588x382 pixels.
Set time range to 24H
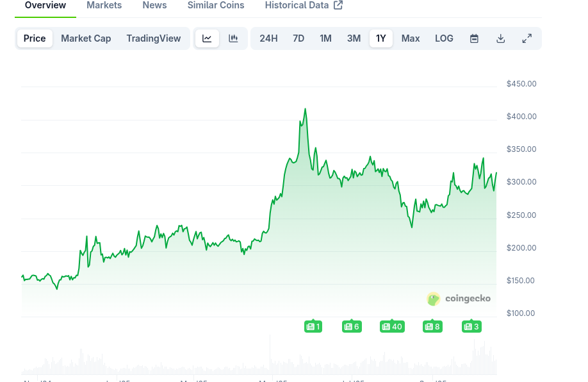(268, 38)
